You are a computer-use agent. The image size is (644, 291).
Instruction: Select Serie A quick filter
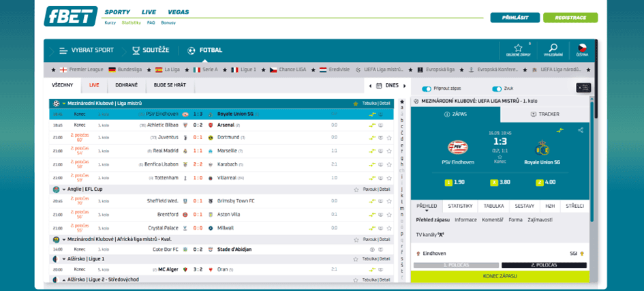click(205, 70)
